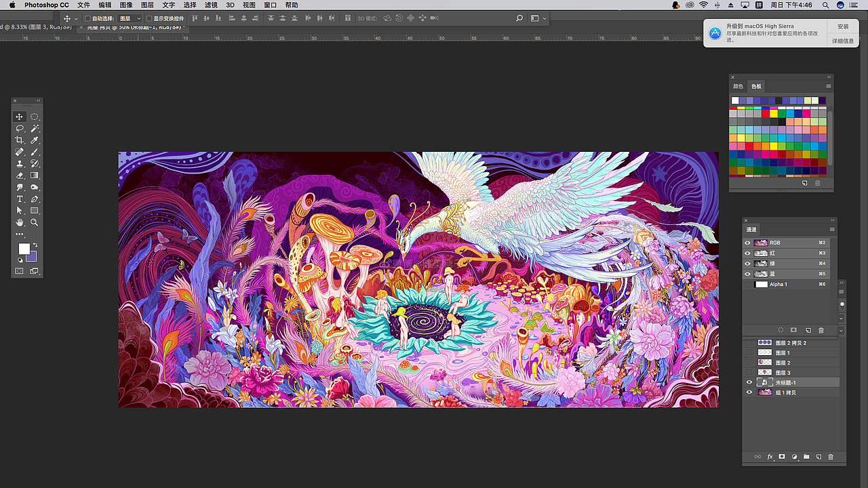Set the background color swatch
The image size is (868, 488).
coord(31,256)
